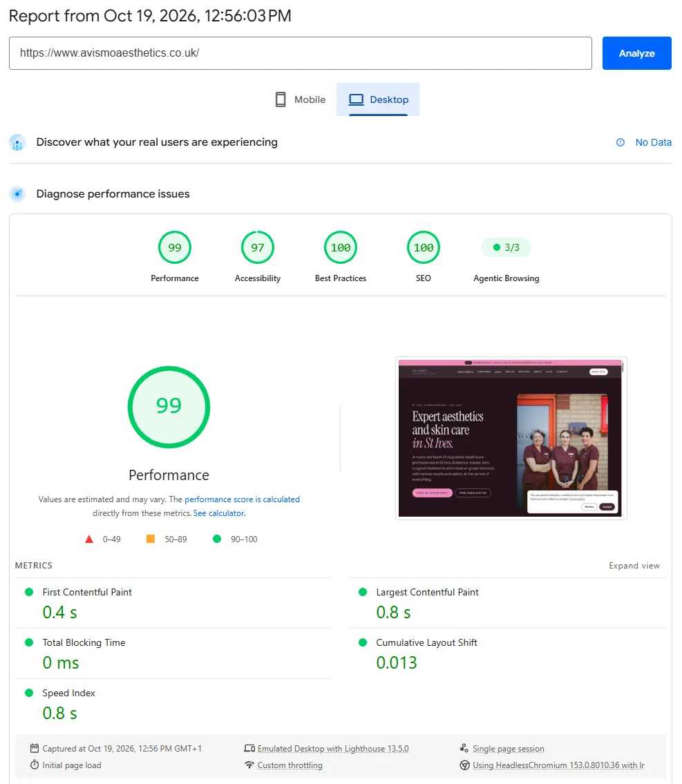Click the Speed Index metric label
The height and width of the screenshot is (784, 682).
click(x=69, y=693)
